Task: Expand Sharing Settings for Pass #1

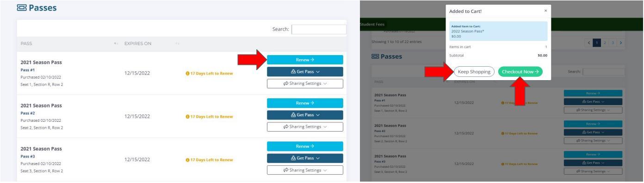Action: click(x=305, y=83)
